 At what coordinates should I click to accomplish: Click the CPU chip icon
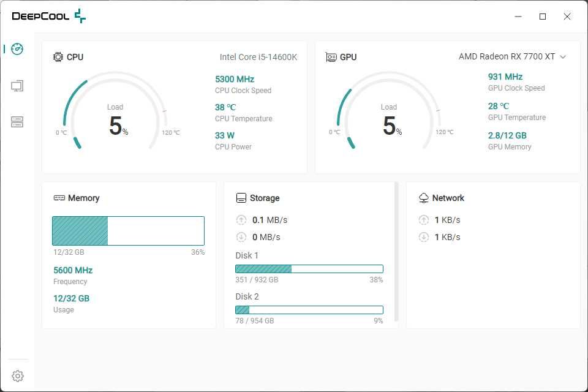pyautogui.click(x=58, y=57)
